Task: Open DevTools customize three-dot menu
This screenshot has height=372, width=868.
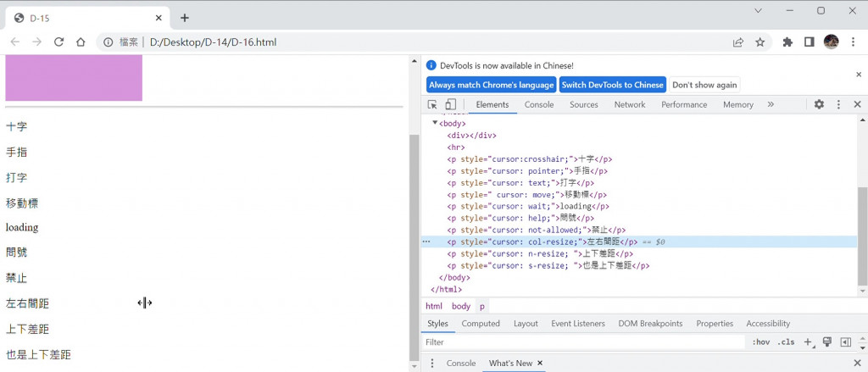Action: pyautogui.click(x=838, y=104)
